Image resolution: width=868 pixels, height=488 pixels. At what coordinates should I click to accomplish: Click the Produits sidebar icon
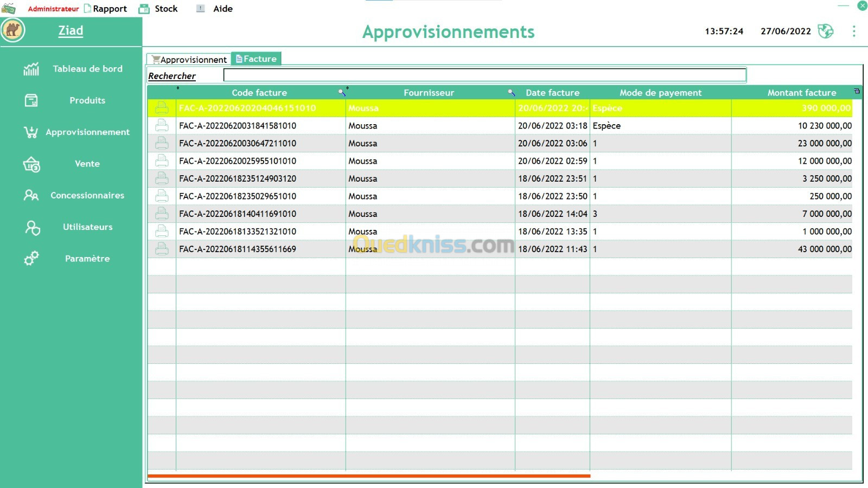[x=31, y=100]
